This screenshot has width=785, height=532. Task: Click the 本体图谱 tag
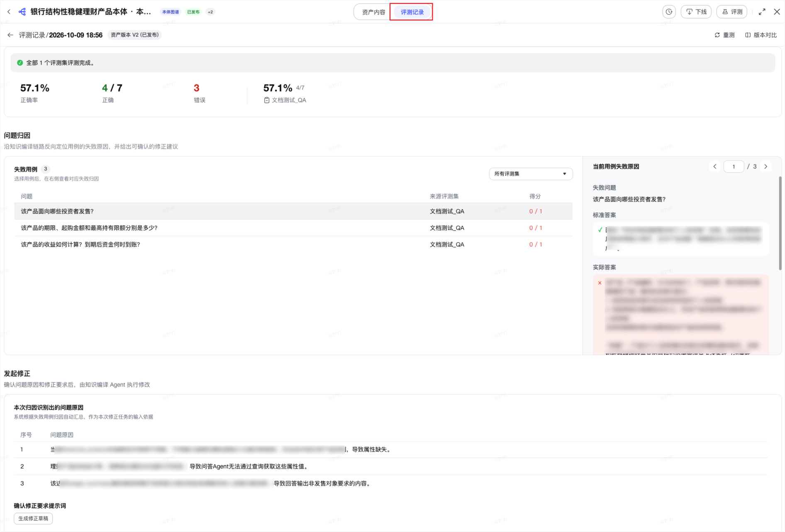pos(171,12)
